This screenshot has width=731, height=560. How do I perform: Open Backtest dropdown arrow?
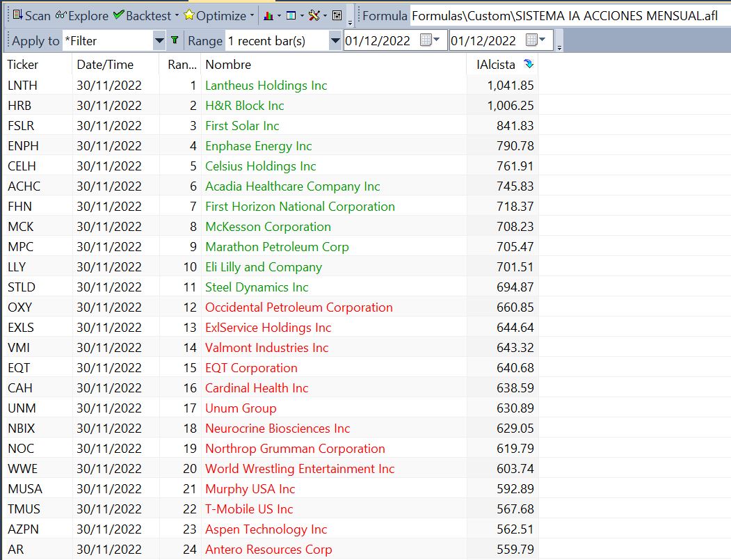coord(177,15)
